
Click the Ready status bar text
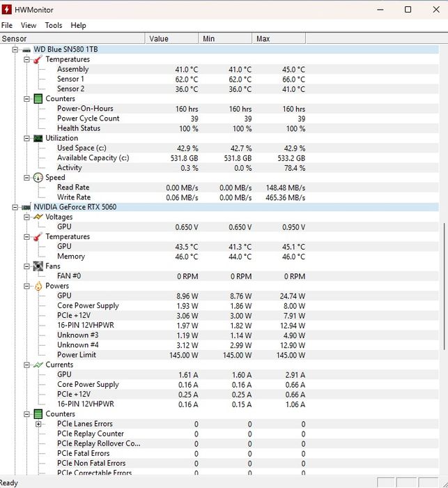(x=9, y=482)
